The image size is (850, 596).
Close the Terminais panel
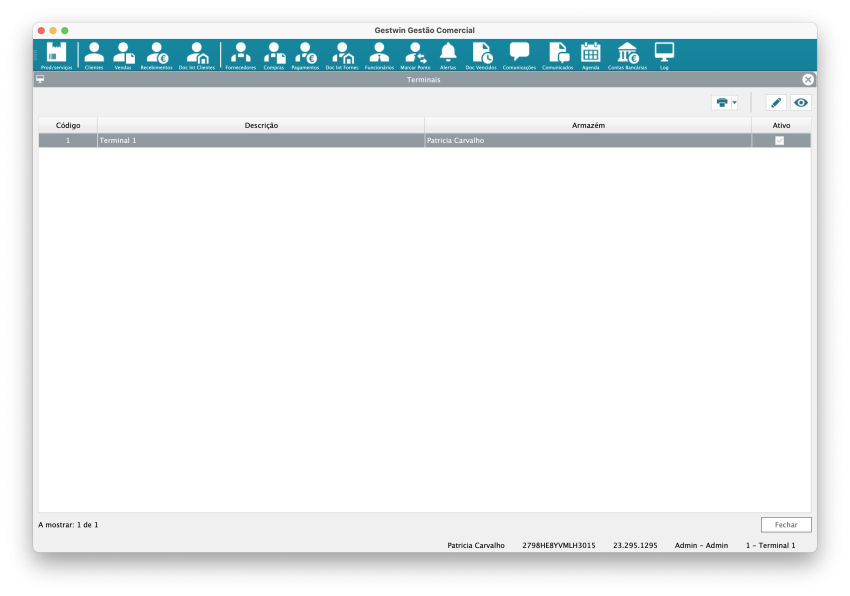[x=808, y=80]
